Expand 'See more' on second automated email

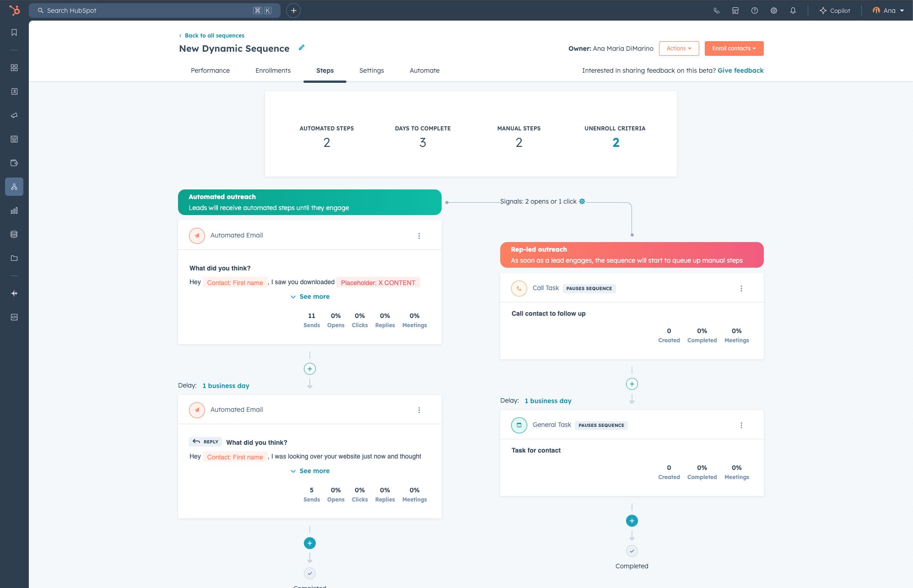pos(309,471)
